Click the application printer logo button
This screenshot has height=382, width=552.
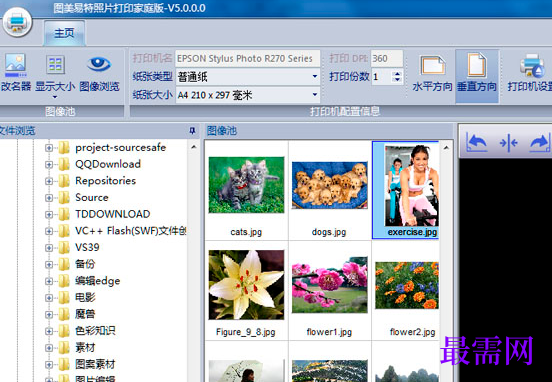[x=17, y=22]
